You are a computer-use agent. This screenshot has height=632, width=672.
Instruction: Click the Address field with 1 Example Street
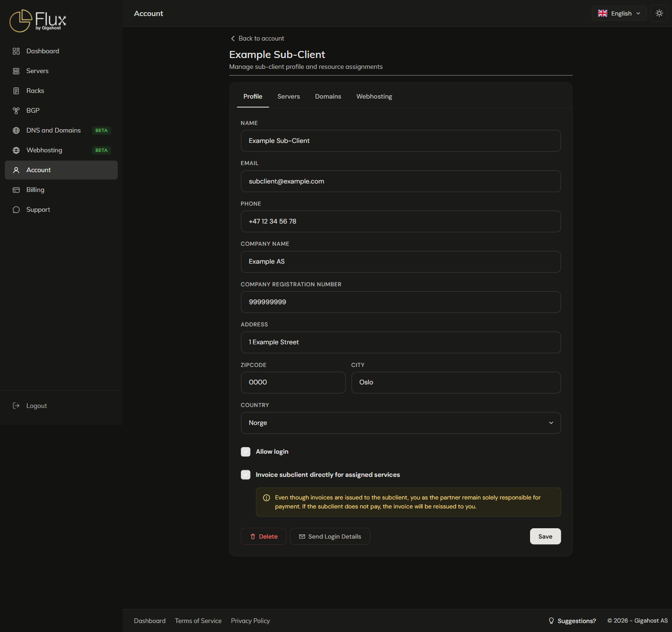click(401, 342)
